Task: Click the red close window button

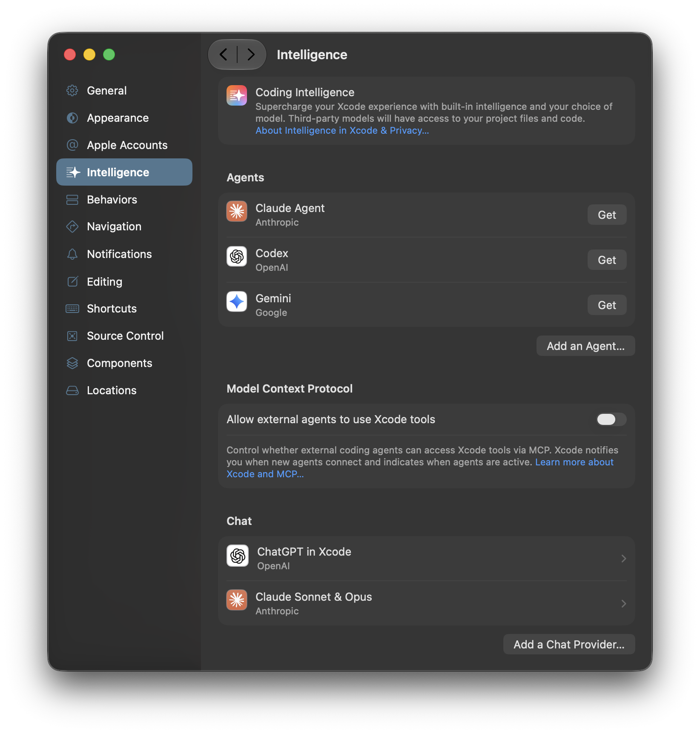Action: (70, 54)
